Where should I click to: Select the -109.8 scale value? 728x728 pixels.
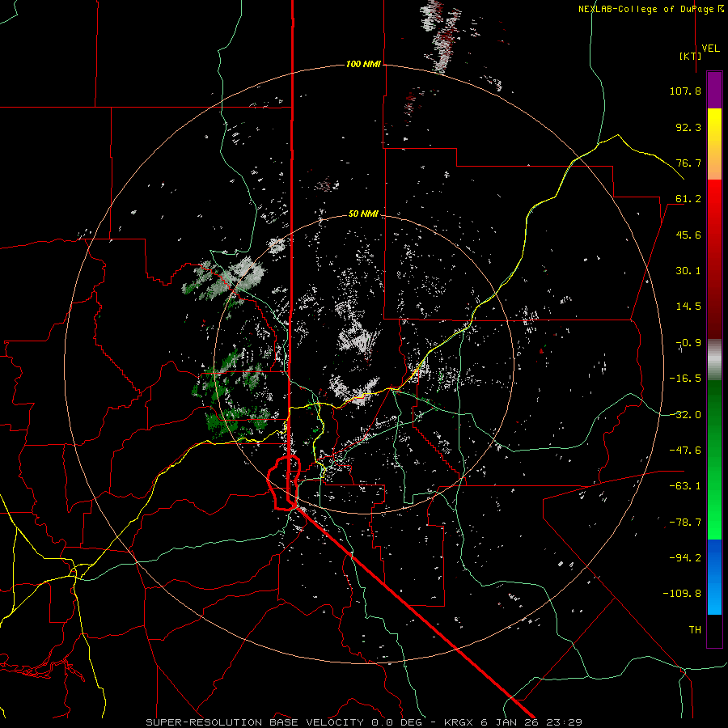click(682, 594)
